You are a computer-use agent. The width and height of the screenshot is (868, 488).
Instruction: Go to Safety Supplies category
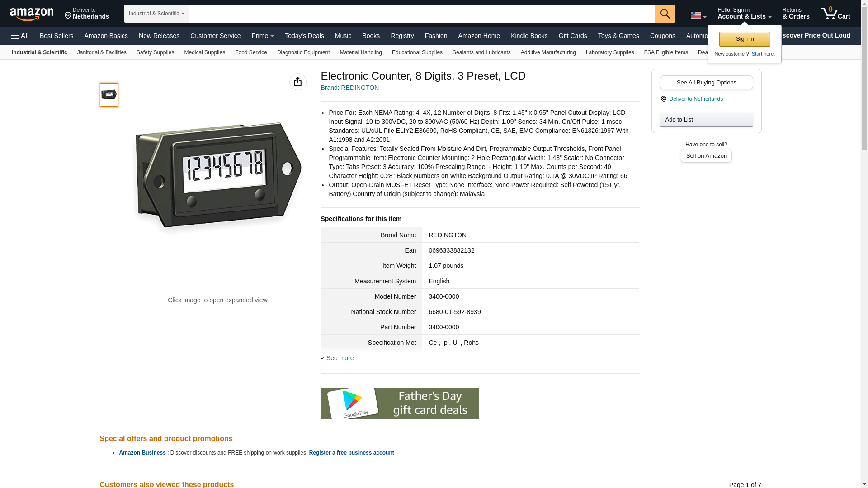click(155, 52)
